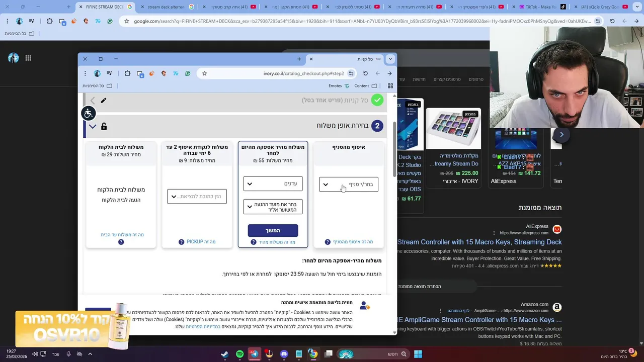Screen dimensions: 644x362
Task: Click the site info icon in Ivory address bar
Action: pos(351,73)
